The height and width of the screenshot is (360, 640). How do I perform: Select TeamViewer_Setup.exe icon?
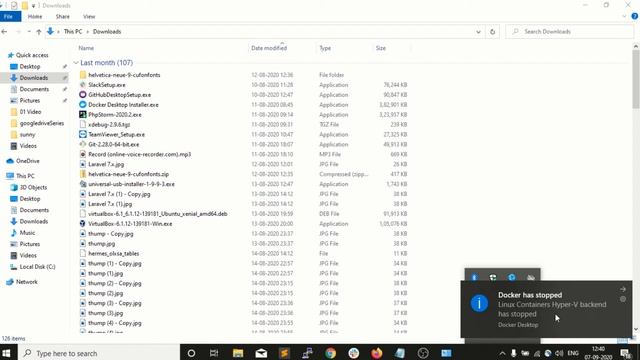tap(82, 134)
